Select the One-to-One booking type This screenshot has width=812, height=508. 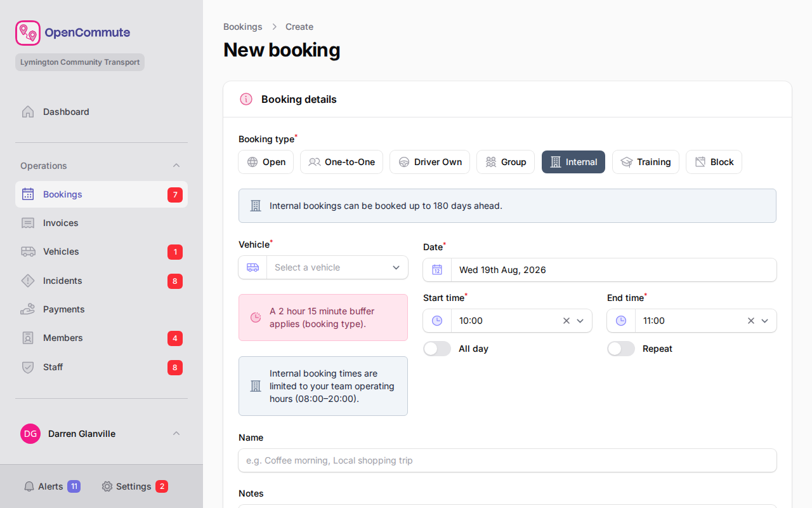coord(341,162)
